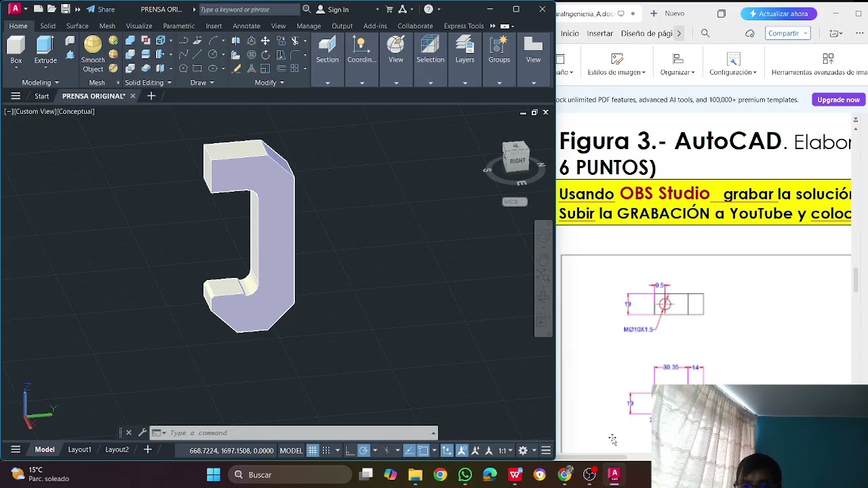Open annotation scale 1:1 dropdown
Viewport: 868px width, 488px height.
tap(505, 450)
